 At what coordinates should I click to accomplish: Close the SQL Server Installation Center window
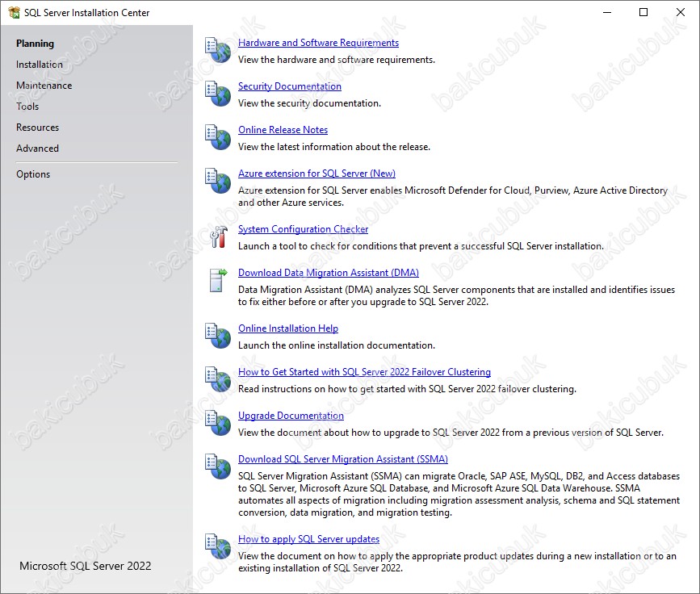pyautogui.click(x=681, y=12)
